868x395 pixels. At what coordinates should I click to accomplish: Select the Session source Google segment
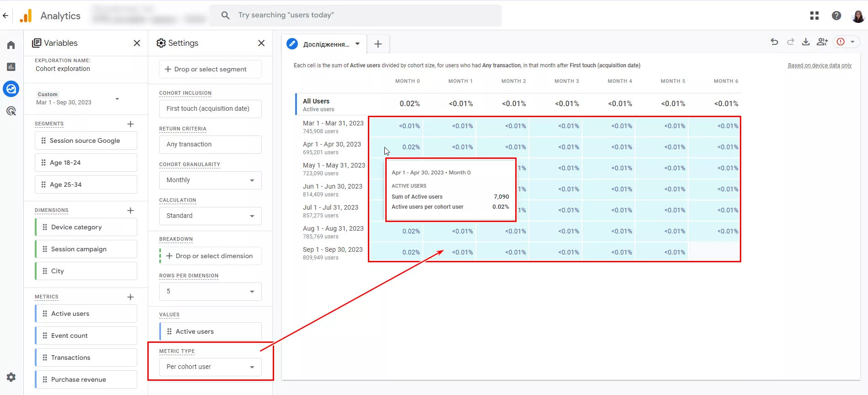[x=86, y=141]
